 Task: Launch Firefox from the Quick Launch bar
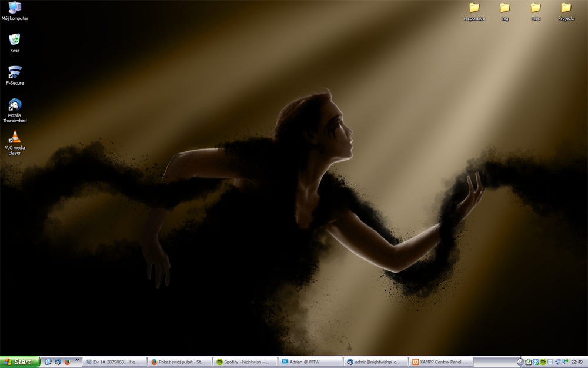(68, 362)
